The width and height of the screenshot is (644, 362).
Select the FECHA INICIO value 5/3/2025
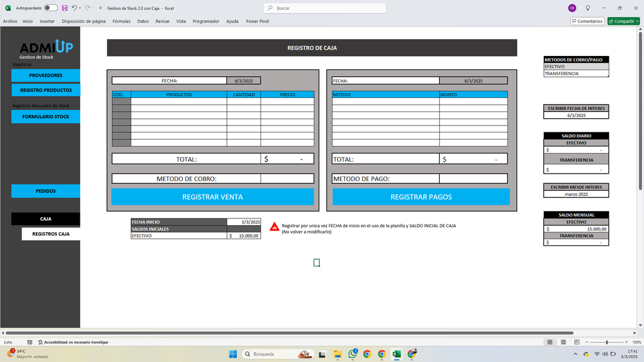(x=243, y=222)
